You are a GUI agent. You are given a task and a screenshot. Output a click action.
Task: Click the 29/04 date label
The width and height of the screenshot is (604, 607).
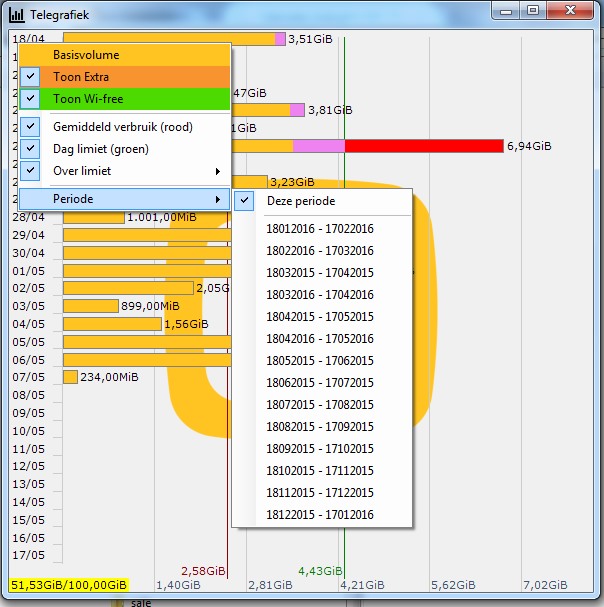coord(28,235)
